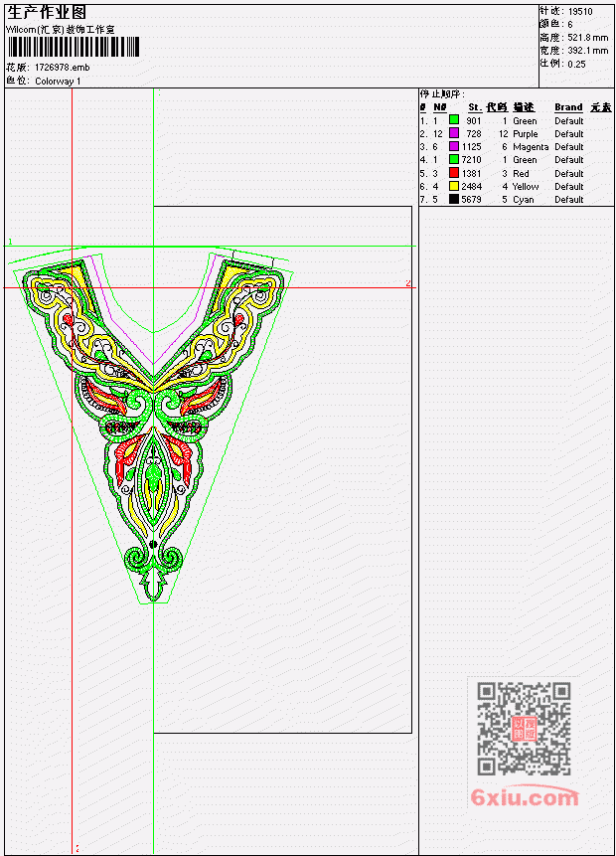Click the Cyan color name
The image size is (616, 856).
click(524, 201)
